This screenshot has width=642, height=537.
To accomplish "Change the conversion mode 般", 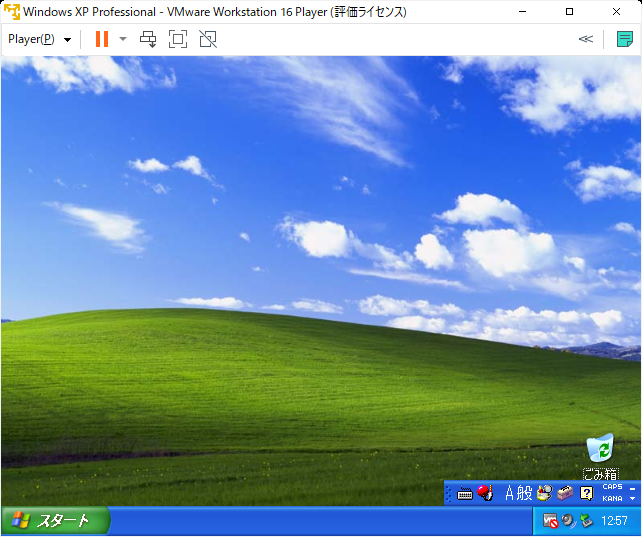I will (524, 493).
